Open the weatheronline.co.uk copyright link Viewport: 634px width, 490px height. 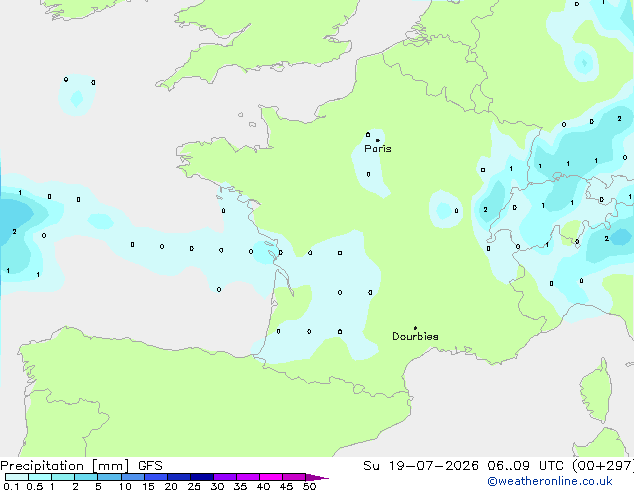tap(550, 481)
